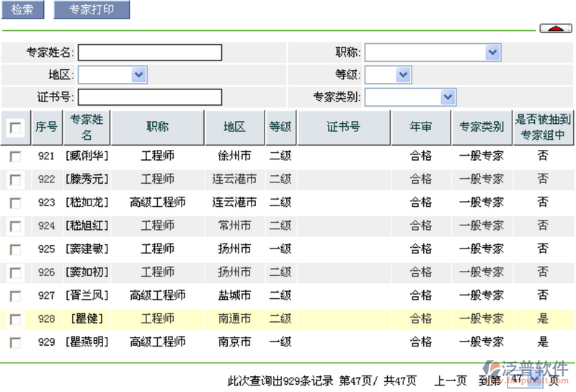
Task: Expand the 地区 dropdown
Action: click(139, 75)
